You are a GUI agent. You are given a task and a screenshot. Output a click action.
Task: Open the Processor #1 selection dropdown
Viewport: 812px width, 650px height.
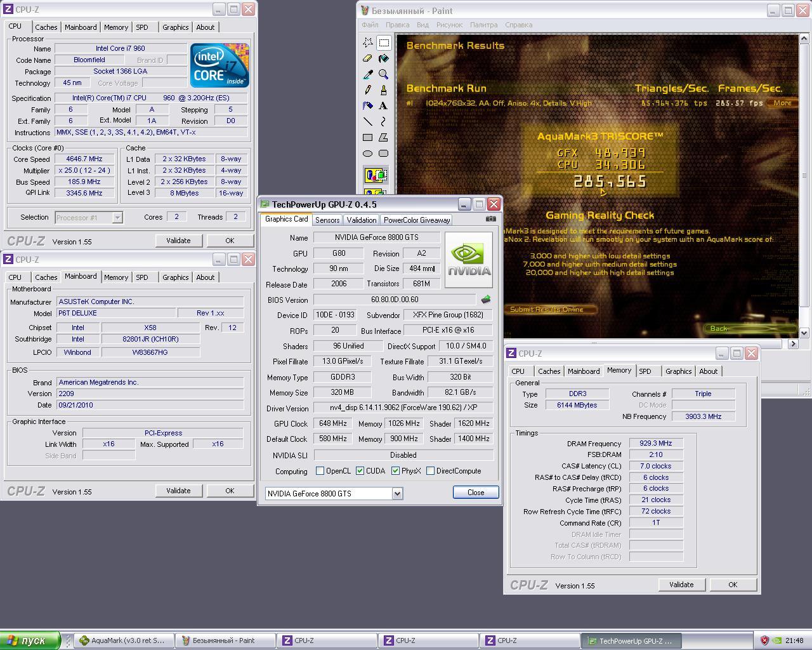pos(117,218)
